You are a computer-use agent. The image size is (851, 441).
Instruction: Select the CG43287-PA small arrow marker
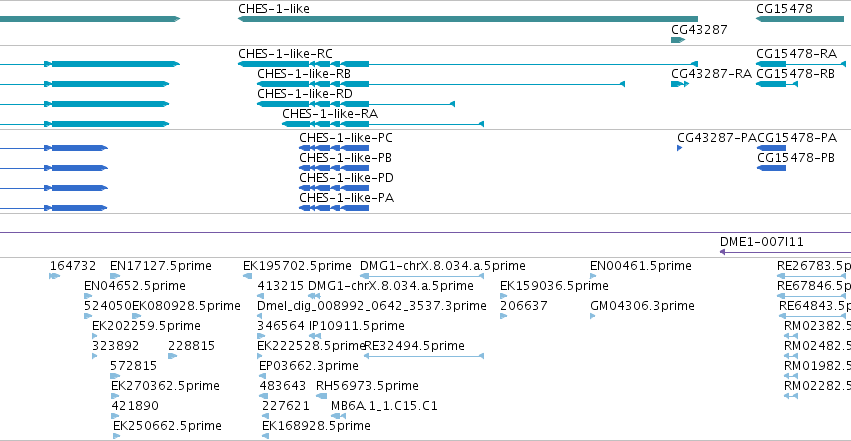click(679, 148)
